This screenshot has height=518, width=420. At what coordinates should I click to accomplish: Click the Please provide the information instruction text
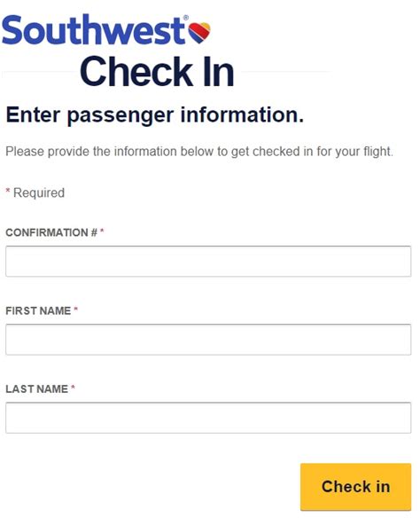[x=199, y=152]
